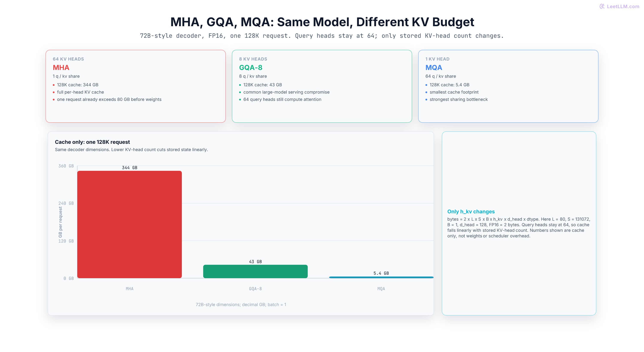Select the green GQA-8 card title
644x352 pixels.
coord(251,67)
